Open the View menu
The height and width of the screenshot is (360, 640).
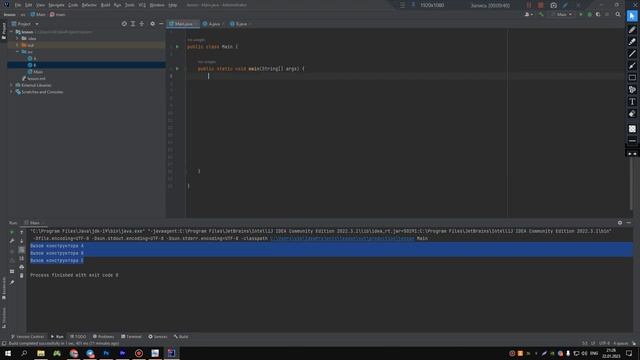coord(40,5)
